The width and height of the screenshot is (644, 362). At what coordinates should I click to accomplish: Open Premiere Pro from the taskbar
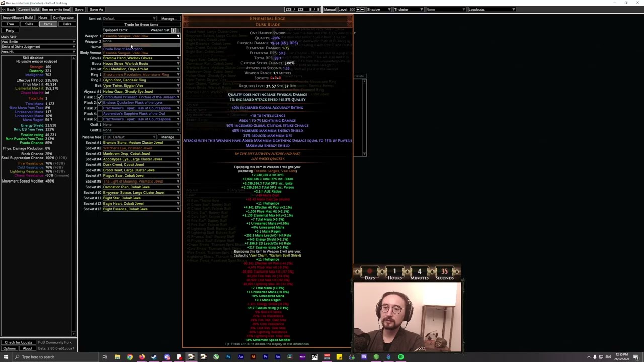(265, 357)
